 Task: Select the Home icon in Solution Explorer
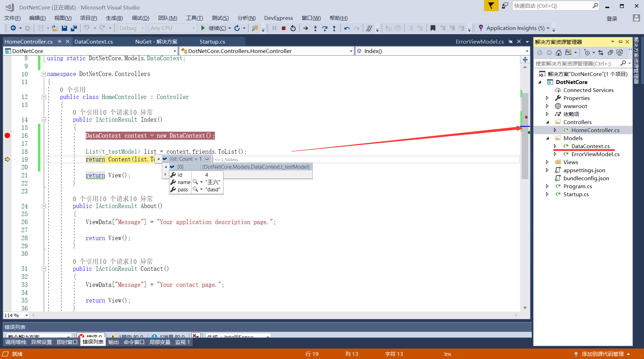(x=559, y=52)
